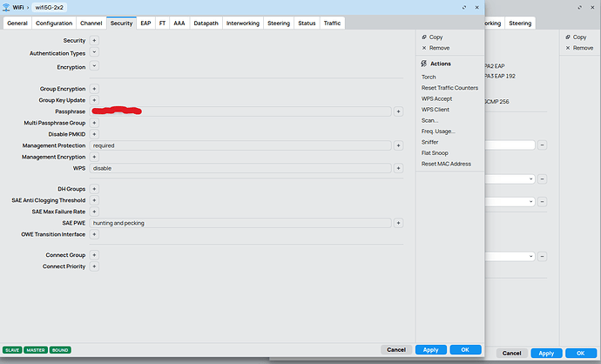
Task: Run the Torch action
Action: tap(429, 77)
